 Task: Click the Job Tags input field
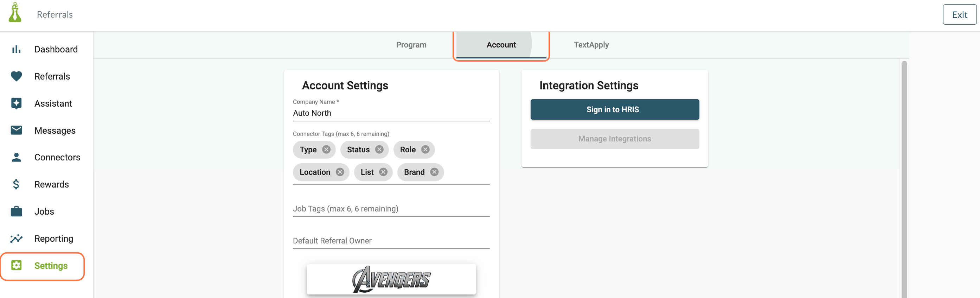coord(391,209)
